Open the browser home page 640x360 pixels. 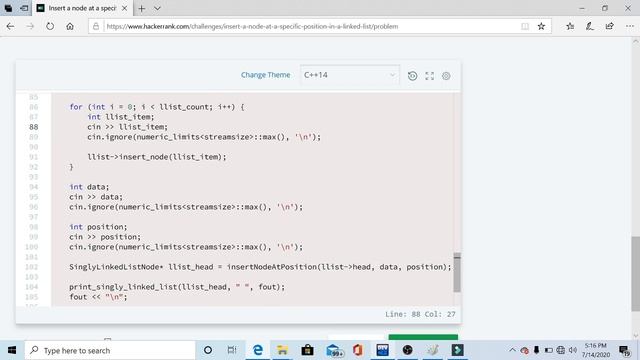pyautogui.click(x=70, y=27)
